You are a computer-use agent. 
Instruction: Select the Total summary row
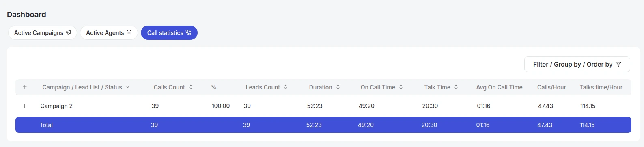click(x=323, y=125)
